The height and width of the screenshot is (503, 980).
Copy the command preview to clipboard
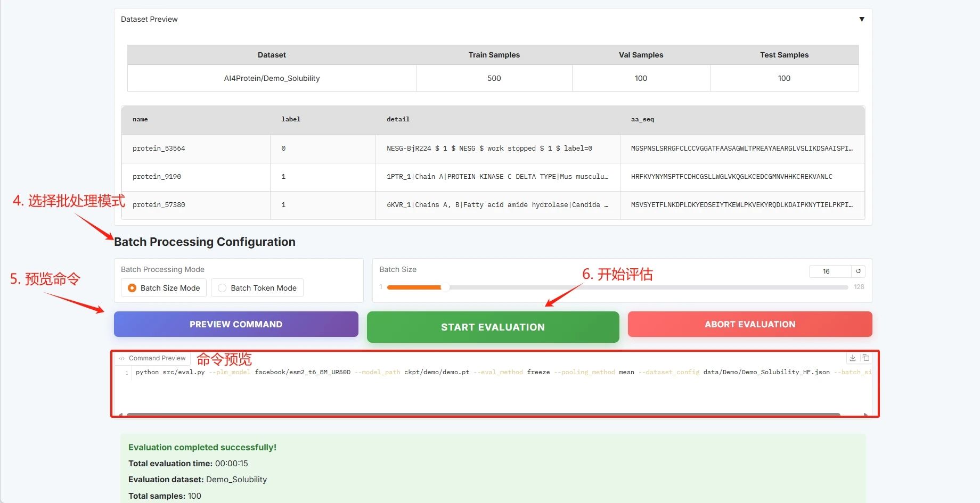(866, 358)
